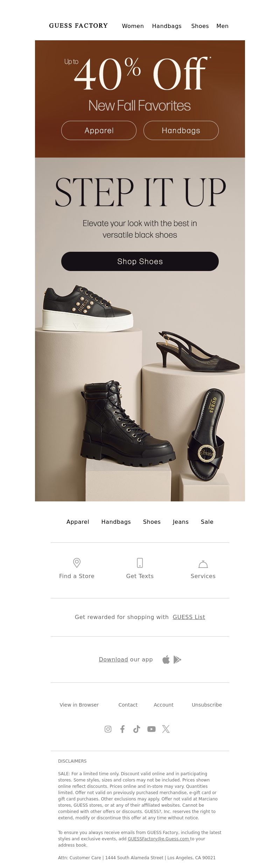Viewport: 280px width, 868px height.
Task: Select Jeans in the lower category menu
Action: (x=181, y=522)
